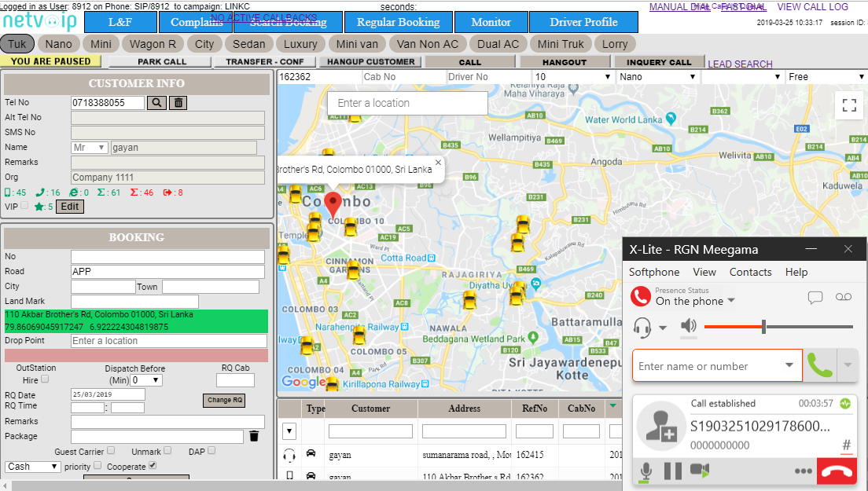The image size is (868, 491).
Task: Open the VIEW CALL LOG link
Action: click(x=813, y=6)
